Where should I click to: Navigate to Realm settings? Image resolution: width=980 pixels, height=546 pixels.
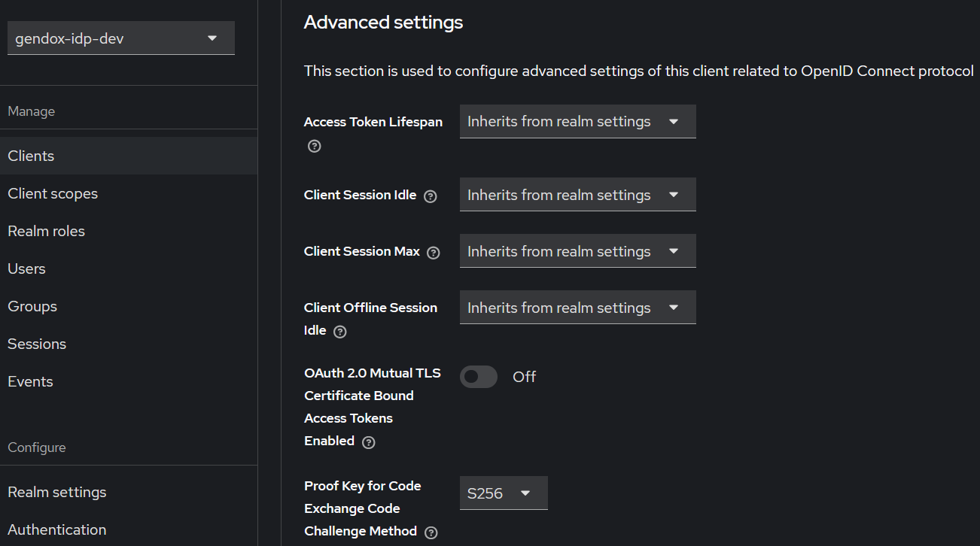pyautogui.click(x=56, y=492)
